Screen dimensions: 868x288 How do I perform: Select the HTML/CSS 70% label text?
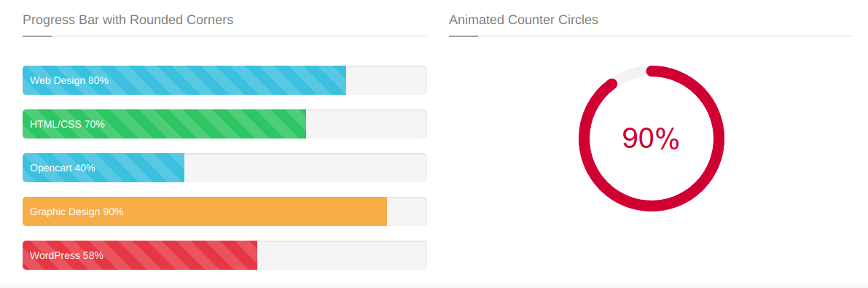(x=68, y=124)
